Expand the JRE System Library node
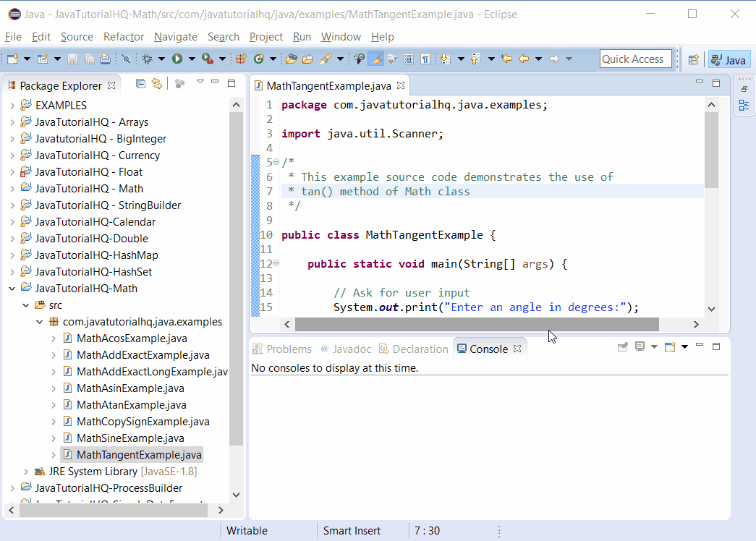The width and height of the screenshot is (756, 541). click(26, 472)
